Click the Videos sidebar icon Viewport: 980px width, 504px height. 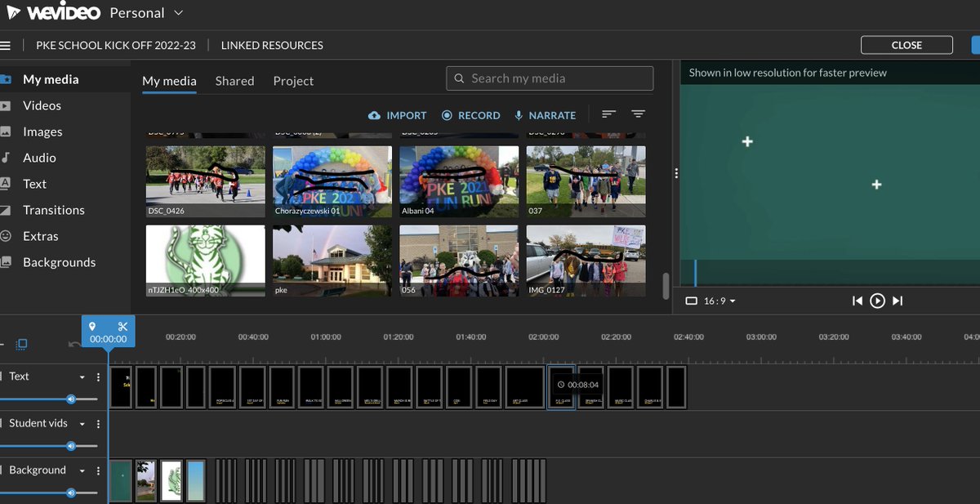6,105
